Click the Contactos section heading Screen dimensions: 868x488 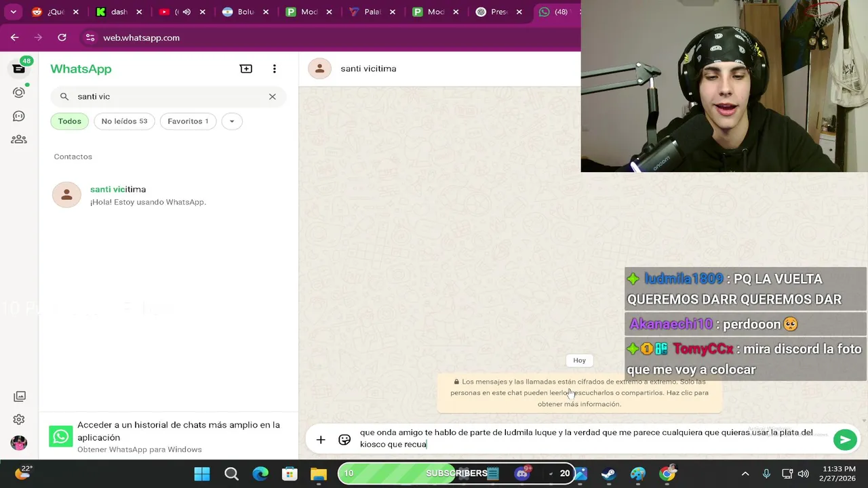click(x=73, y=157)
